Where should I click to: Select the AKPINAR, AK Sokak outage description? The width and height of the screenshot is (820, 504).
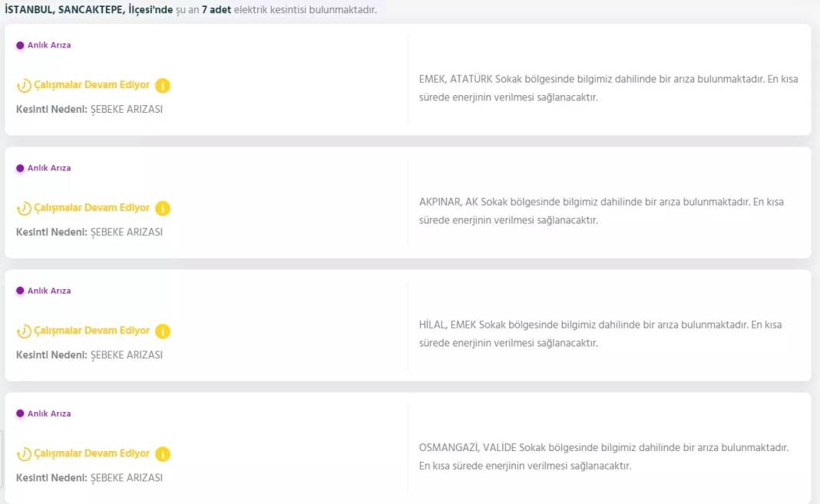tap(601, 211)
